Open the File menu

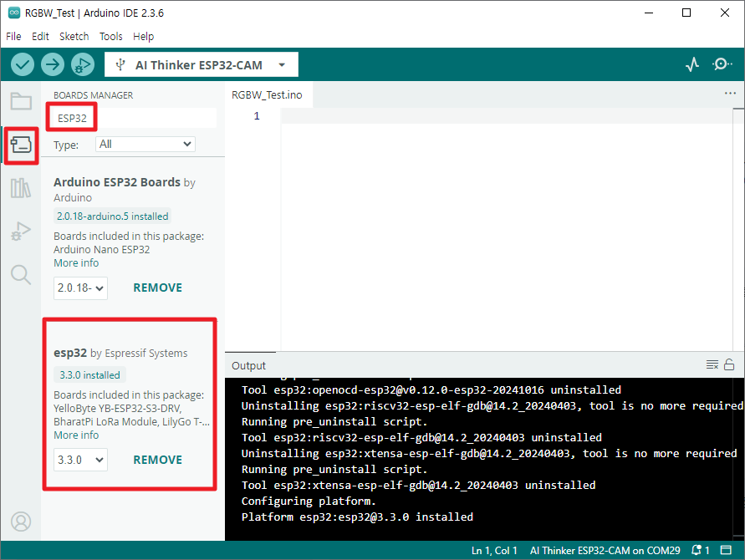coord(13,36)
